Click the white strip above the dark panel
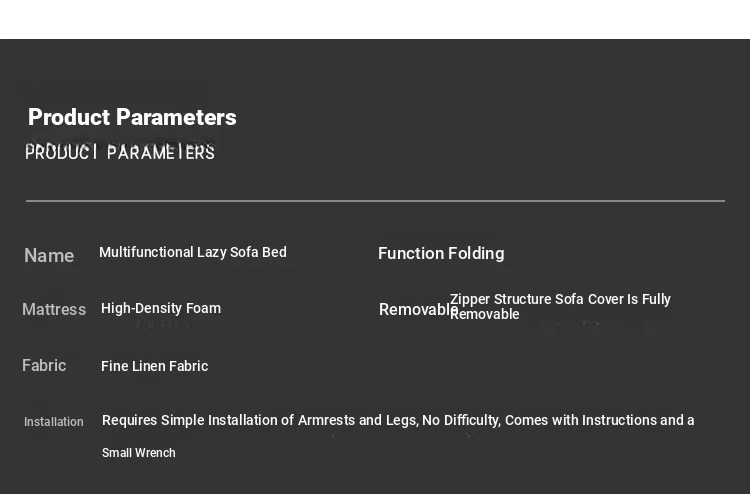Image resolution: width=750 pixels, height=494 pixels. click(x=375, y=19)
